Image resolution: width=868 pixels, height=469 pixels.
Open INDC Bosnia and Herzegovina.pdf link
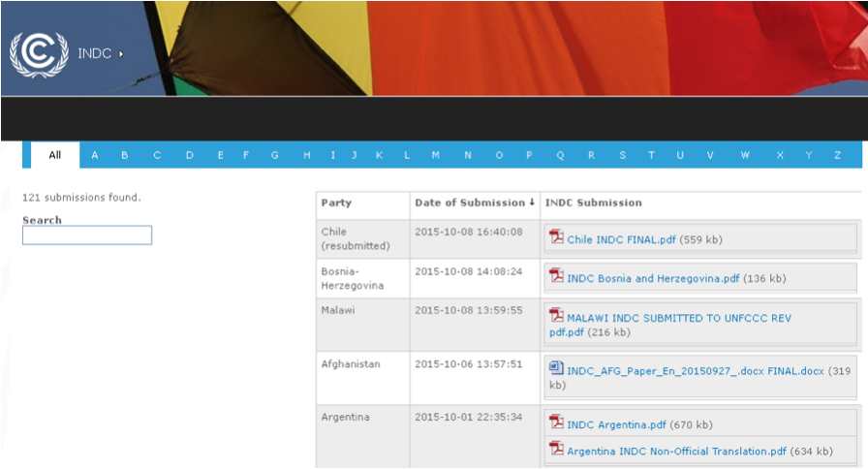tap(653, 278)
